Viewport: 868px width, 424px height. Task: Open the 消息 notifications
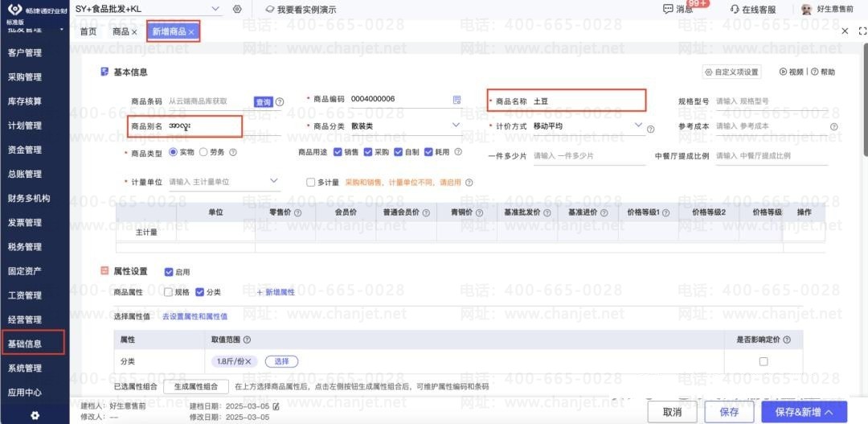click(678, 10)
